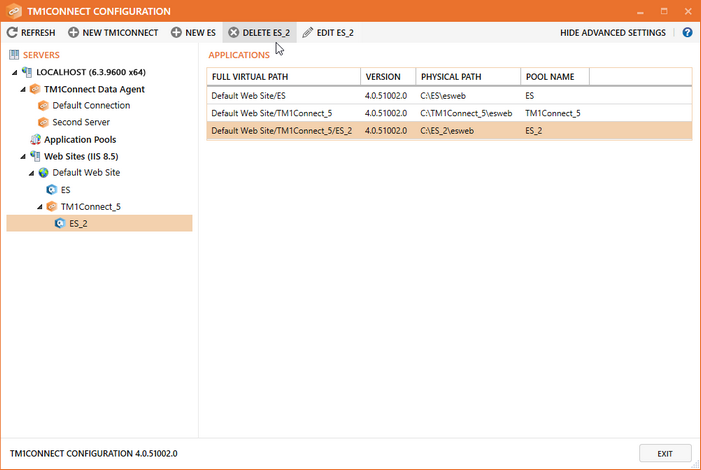This screenshot has height=470, width=701.
Task: Select TM1Connect Data Agent tree item
Action: pyautogui.click(x=94, y=89)
